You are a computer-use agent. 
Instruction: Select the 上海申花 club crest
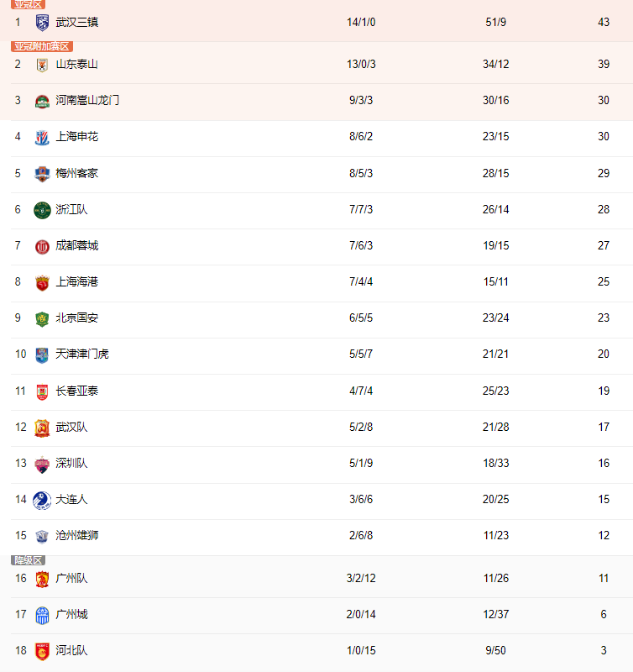42,138
